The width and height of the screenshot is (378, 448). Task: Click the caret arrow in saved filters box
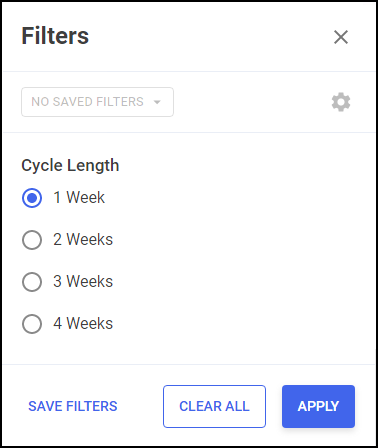pos(157,102)
